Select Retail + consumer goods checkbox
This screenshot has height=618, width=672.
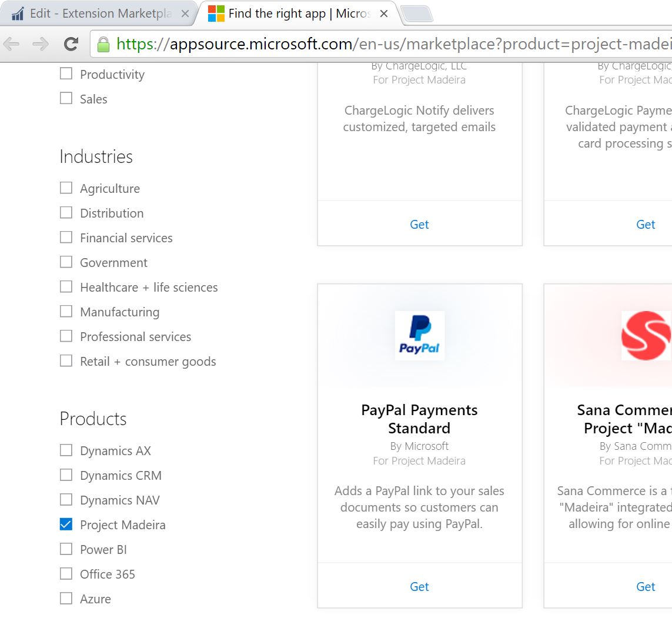click(x=66, y=360)
